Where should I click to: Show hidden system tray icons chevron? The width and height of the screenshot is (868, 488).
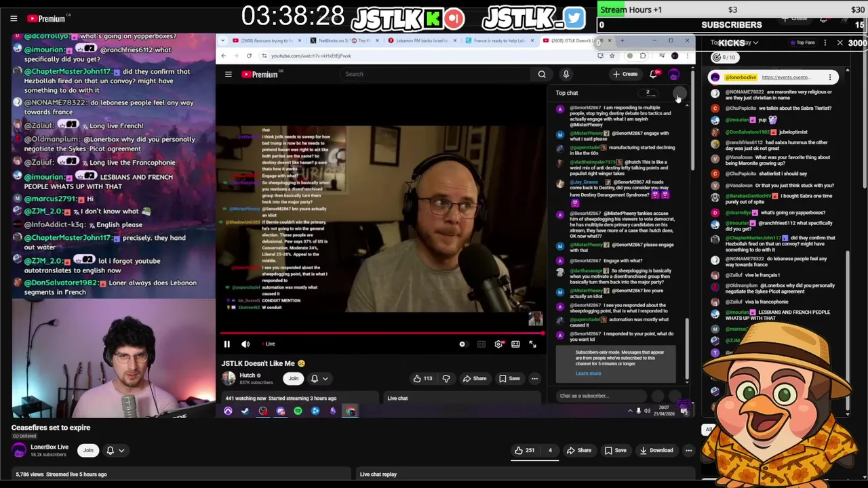point(629,411)
